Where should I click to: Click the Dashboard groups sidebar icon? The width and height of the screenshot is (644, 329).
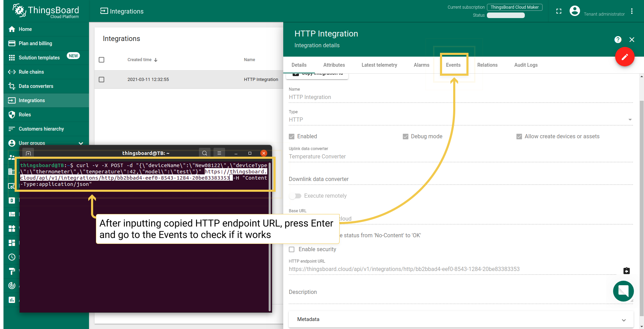coord(12,243)
